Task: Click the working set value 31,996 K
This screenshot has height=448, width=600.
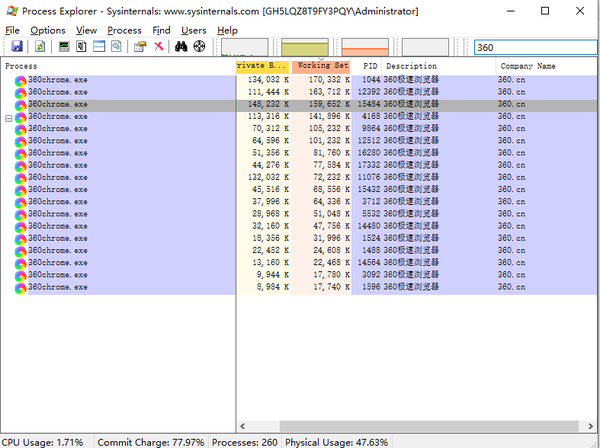Action: 331,238
